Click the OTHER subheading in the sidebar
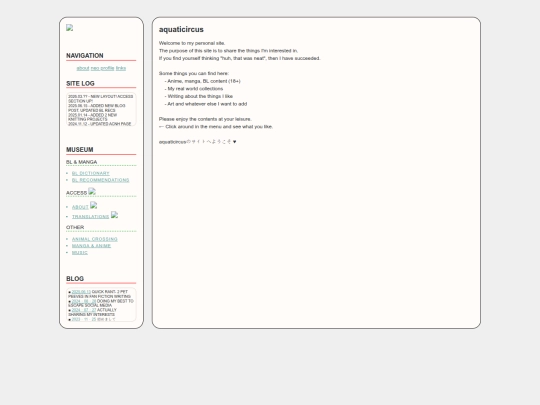Viewport: 540px width, 405px height. (x=75, y=227)
